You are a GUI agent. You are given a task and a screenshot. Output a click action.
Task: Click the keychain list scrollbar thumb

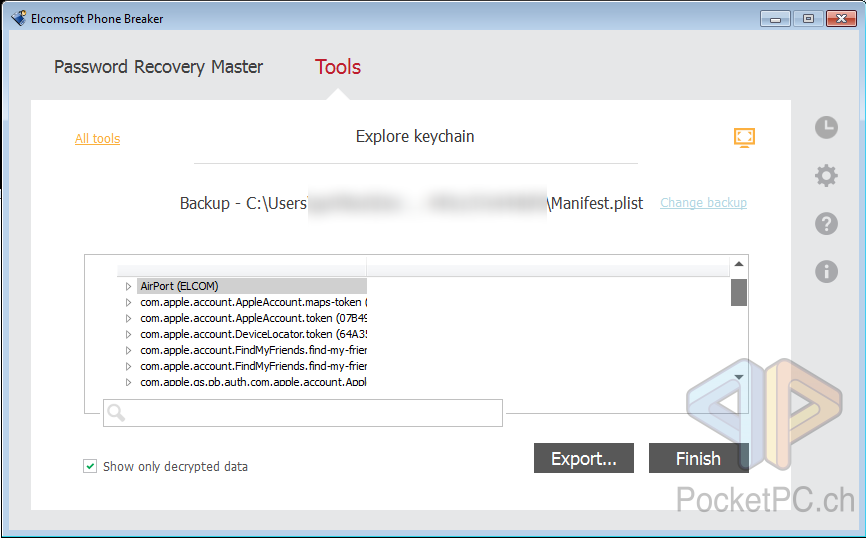tap(738, 292)
